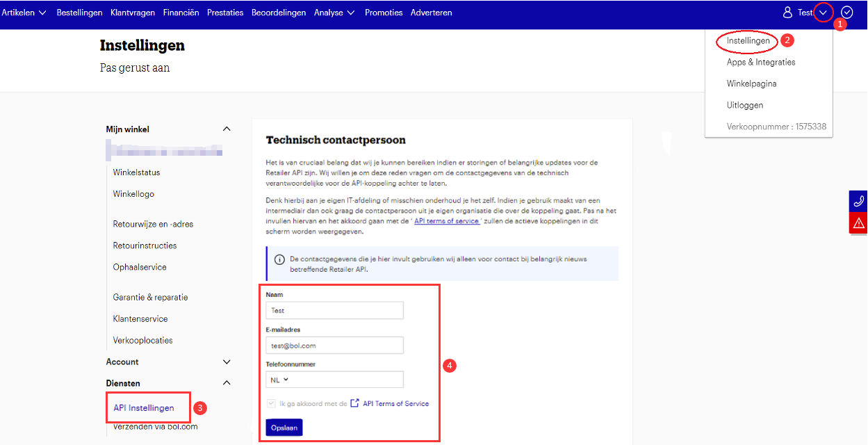Select Apps & Integraties from account menu
Image resolution: width=868 pixels, height=445 pixels.
coord(761,62)
